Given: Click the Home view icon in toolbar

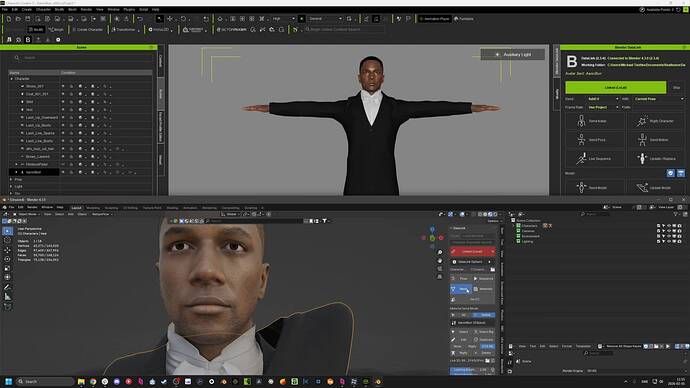Looking at the screenshot, I should click(x=220, y=19).
